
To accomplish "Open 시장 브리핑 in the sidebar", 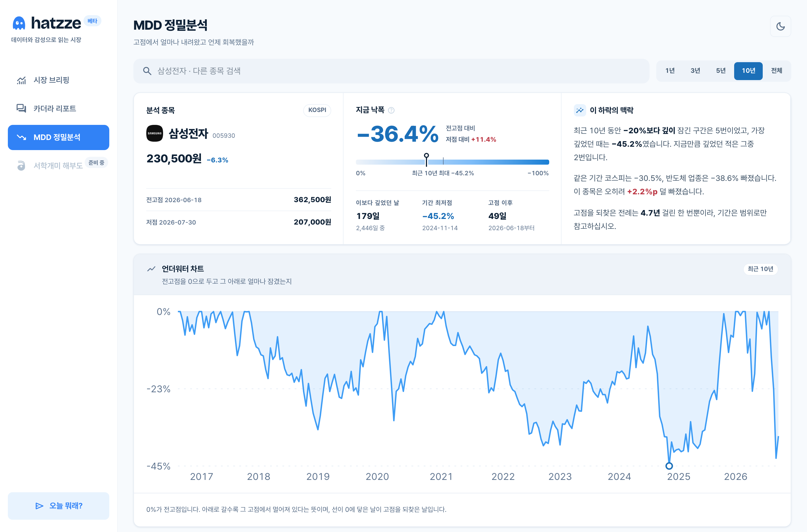I will click(58, 80).
